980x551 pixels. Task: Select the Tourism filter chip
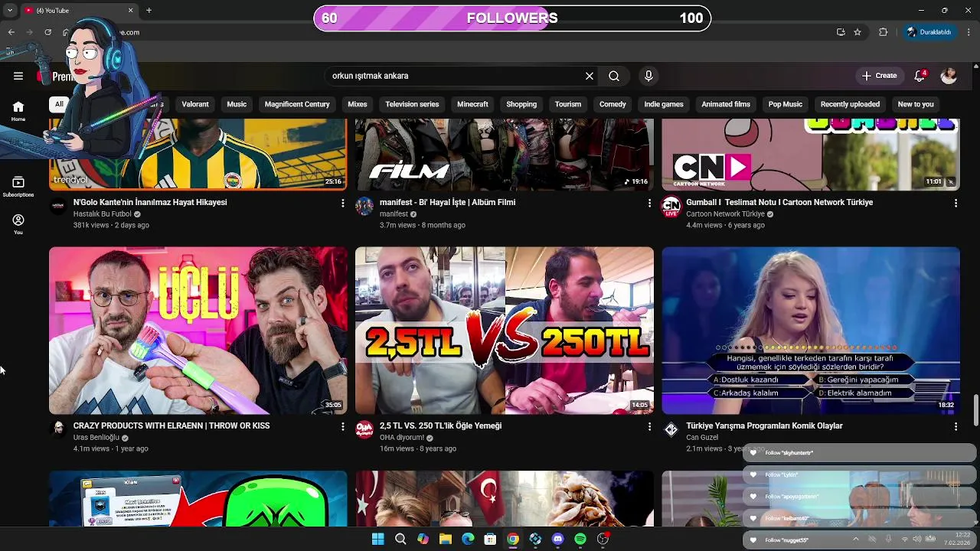tap(568, 104)
